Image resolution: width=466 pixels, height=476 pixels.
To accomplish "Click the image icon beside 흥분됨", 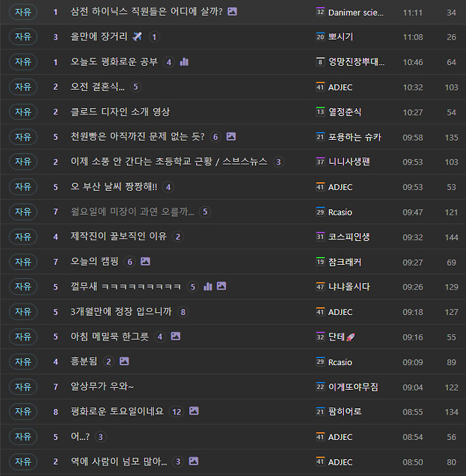I will pos(124,362).
